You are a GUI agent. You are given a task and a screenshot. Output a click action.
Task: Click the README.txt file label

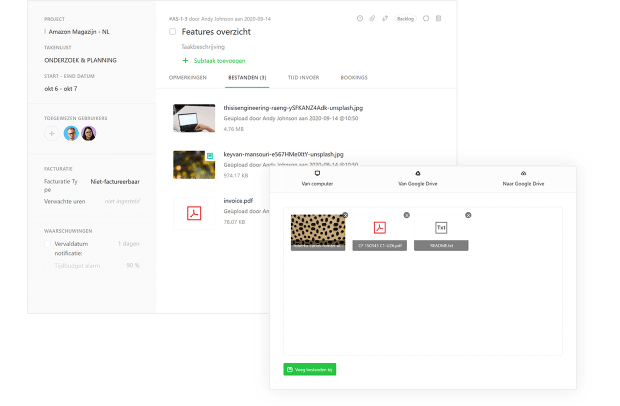tap(441, 245)
